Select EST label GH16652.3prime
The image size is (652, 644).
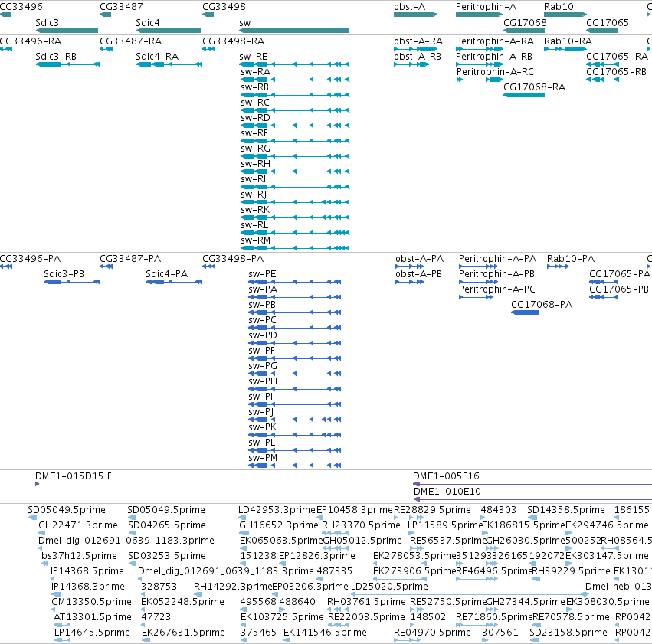[x=279, y=525]
